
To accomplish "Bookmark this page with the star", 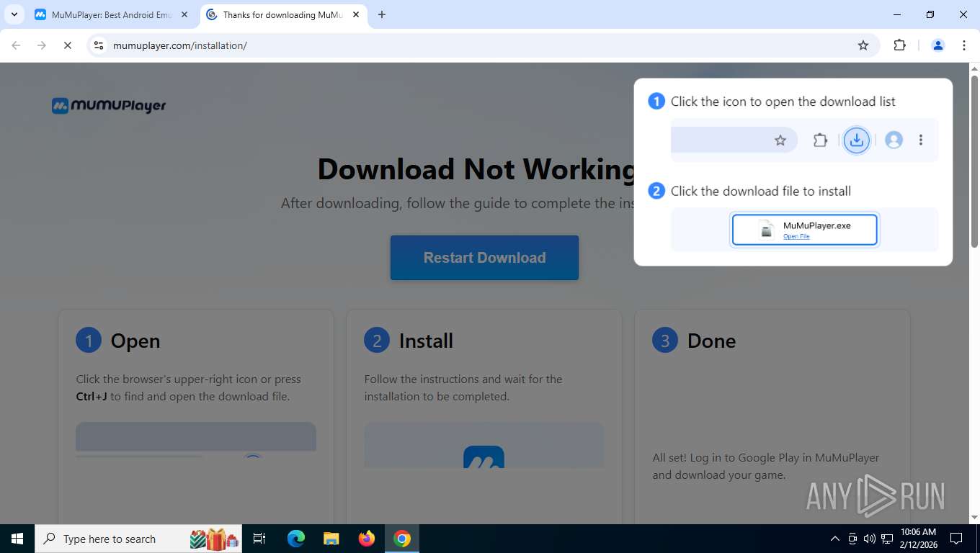I will coord(863,45).
